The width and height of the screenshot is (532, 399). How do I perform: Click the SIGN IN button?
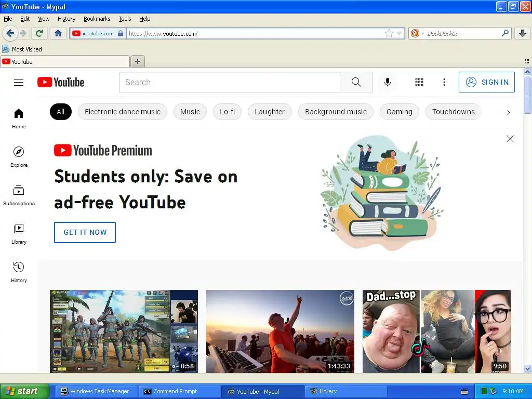point(486,82)
